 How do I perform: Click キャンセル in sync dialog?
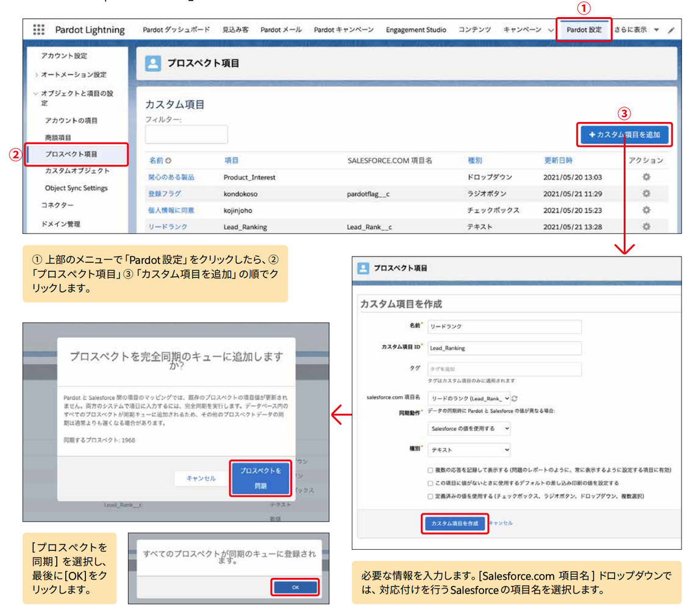point(201,479)
